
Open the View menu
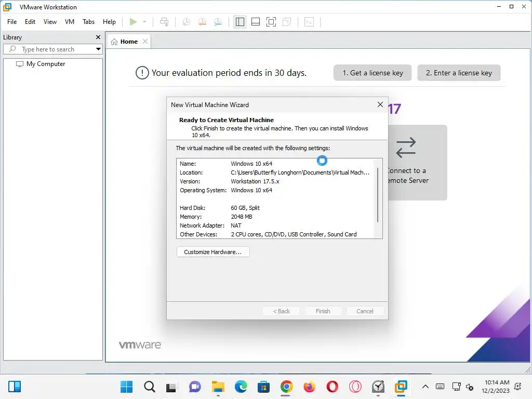[x=50, y=22]
